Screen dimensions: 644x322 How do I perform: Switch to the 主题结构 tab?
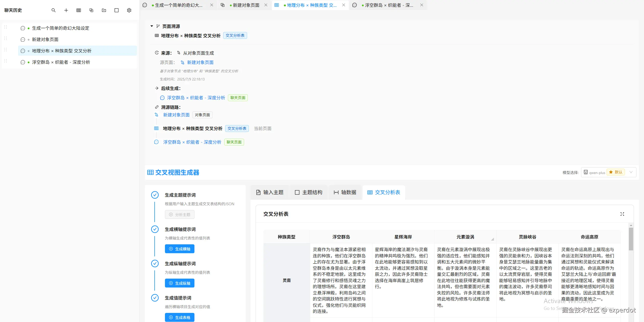pos(308,192)
